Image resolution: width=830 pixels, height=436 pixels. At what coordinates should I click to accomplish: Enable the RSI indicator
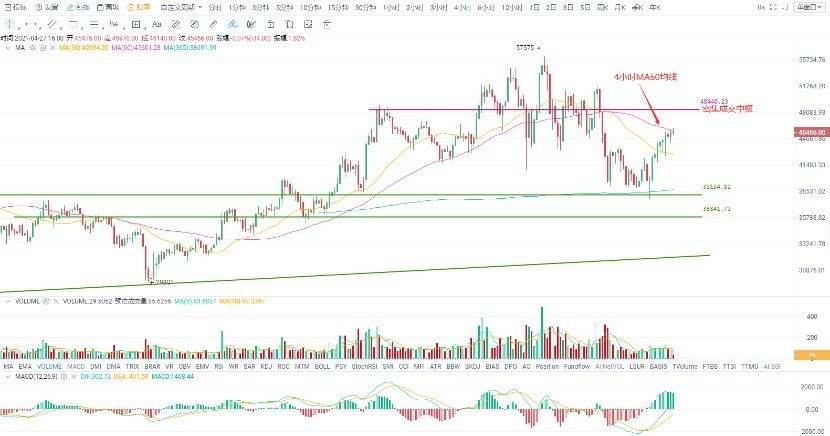pos(219,366)
